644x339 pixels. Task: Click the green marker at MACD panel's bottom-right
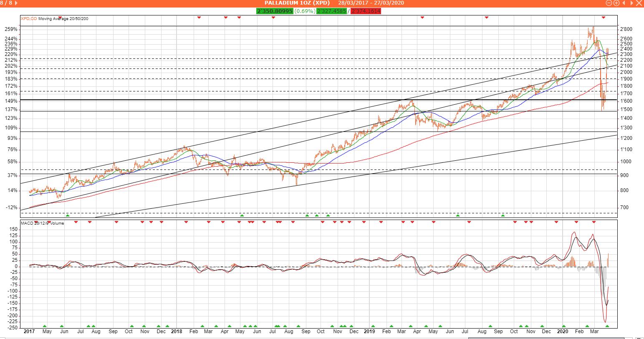pyautogui.click(x=607, y=326)
